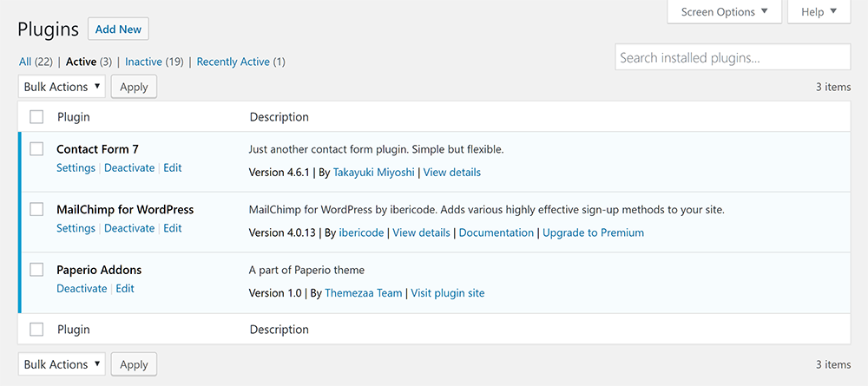Open the bottom Bulk Actions dropdown

[62, 364]
